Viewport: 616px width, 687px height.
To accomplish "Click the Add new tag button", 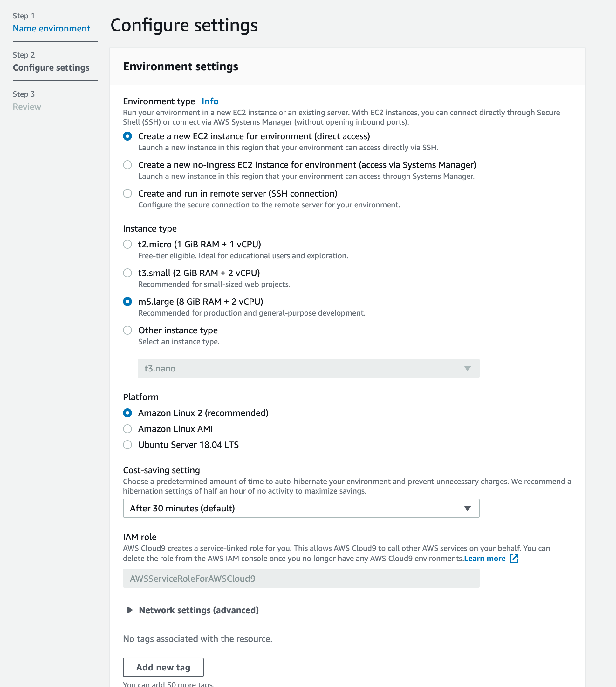I will pyautogui.click(x=163, y=667).
